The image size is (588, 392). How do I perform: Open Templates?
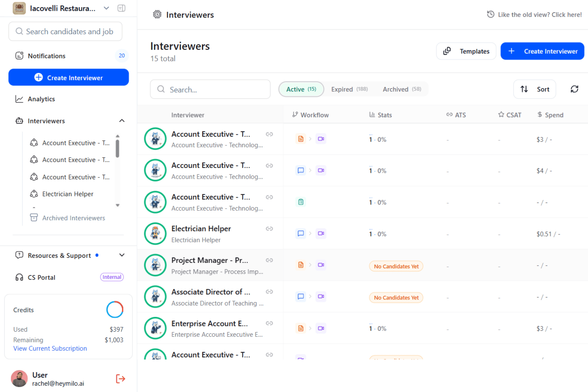coord(466,51)
